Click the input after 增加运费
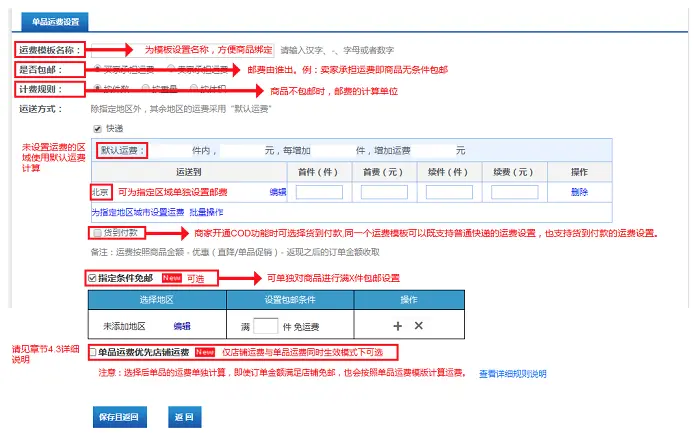This screenshot has height=433, width=695. coord(433,151)
